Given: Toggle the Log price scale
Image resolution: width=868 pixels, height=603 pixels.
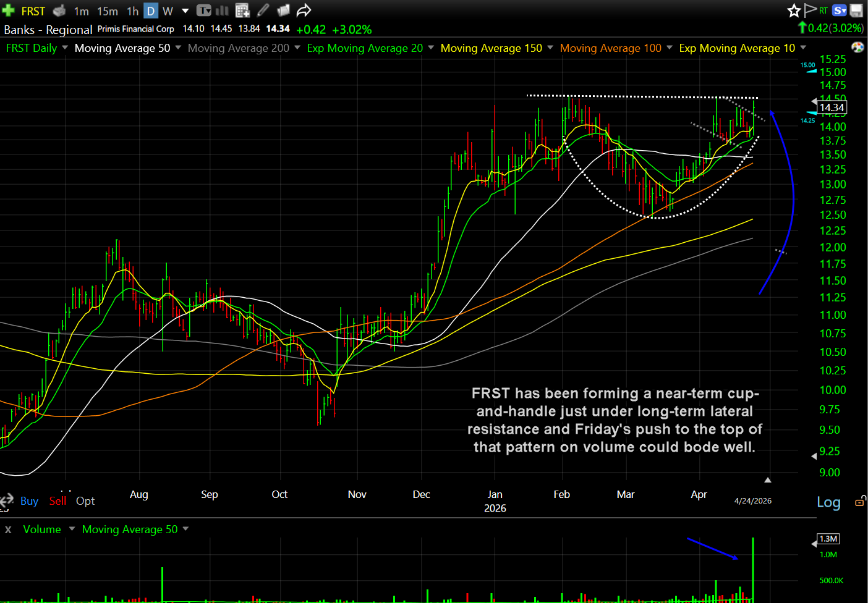Looking at the screenshot, I should point(828,502).
